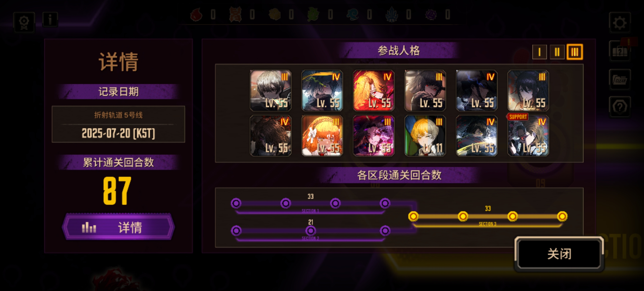Click the purple rose resource icon
The height and width of the screenshot is (291, 644).
(x=431, y=15)
